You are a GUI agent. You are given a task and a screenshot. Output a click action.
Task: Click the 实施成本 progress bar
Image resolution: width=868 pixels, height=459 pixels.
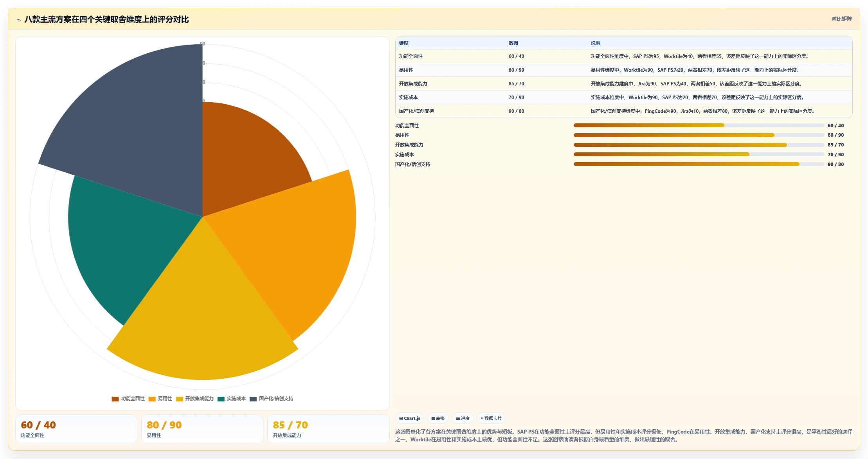coord(699,154)
